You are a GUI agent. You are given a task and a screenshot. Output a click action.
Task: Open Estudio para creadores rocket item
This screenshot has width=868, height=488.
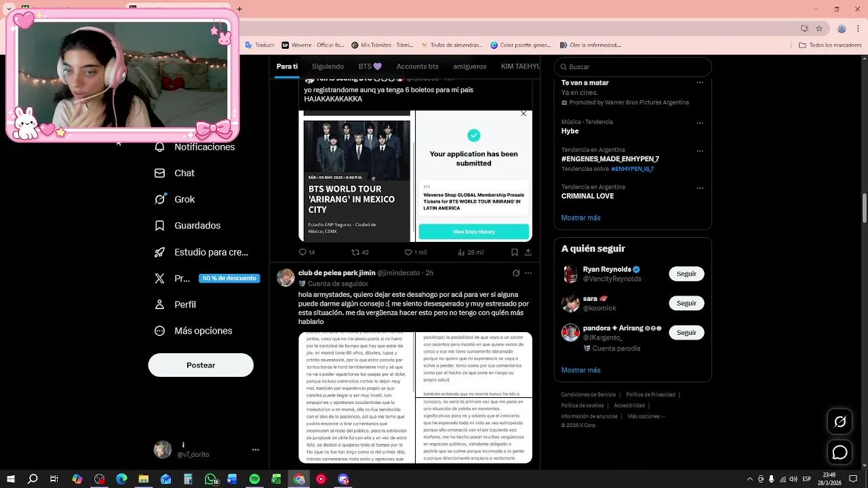click(201, 252)
